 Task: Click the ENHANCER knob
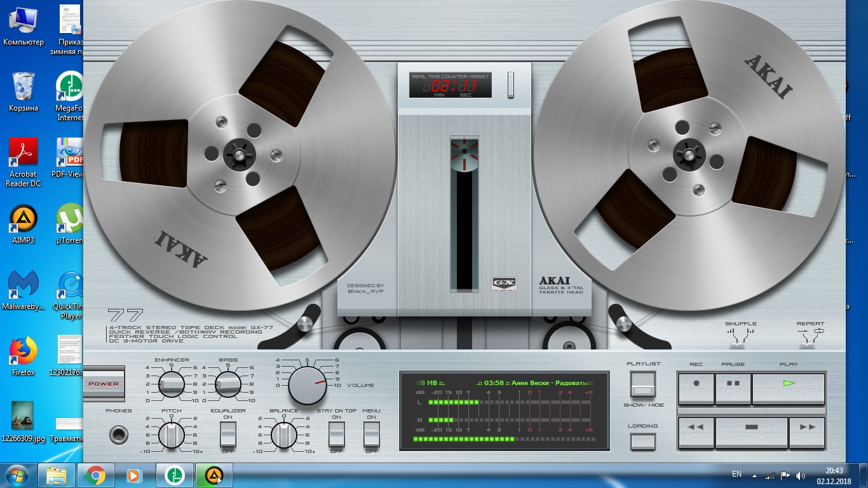coord(172,384)
